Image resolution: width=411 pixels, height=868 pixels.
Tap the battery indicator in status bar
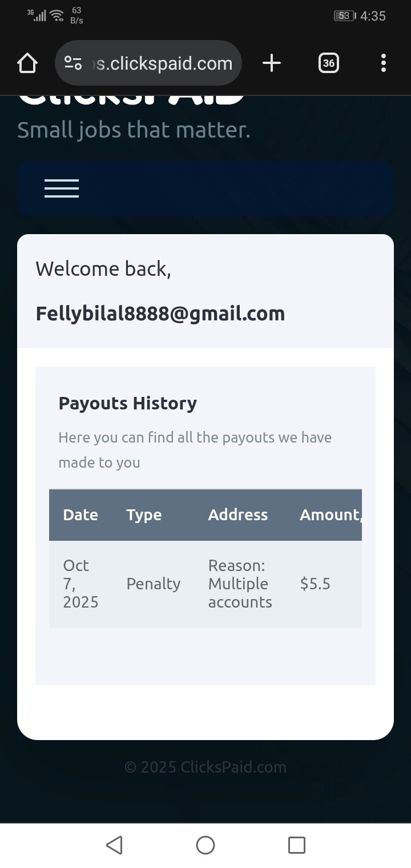tap(344, 16)
